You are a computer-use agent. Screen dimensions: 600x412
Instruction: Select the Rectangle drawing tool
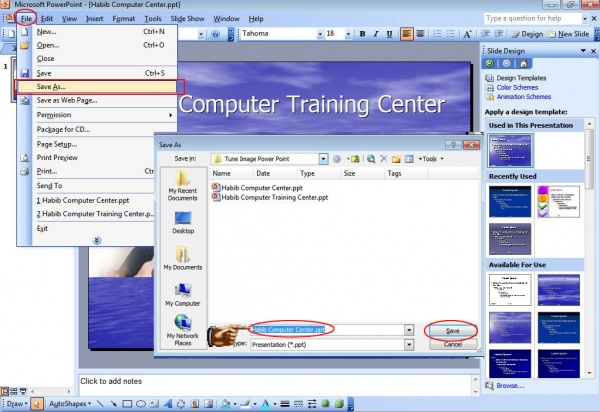127,404
